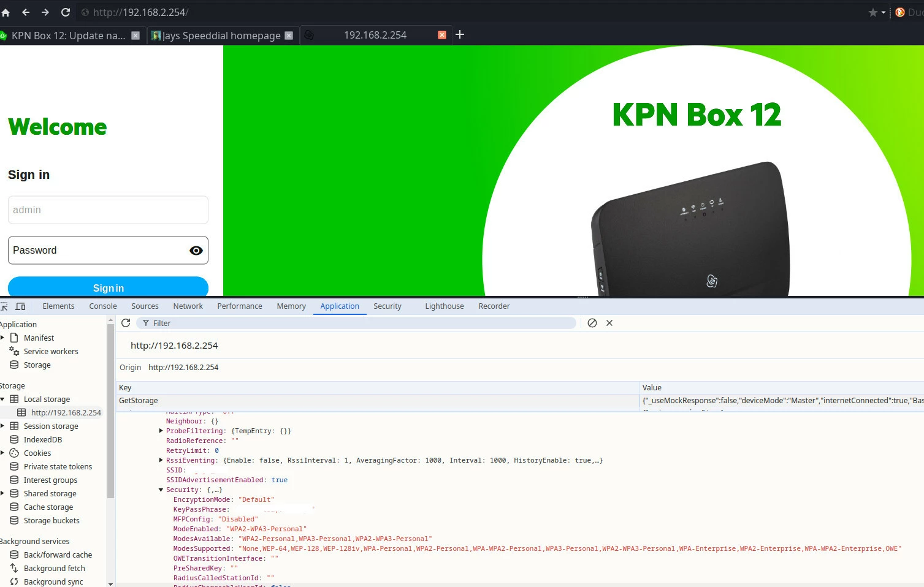Select http://192.168.2.254 under Local storage
924x587 pixels.
(66, 412)
